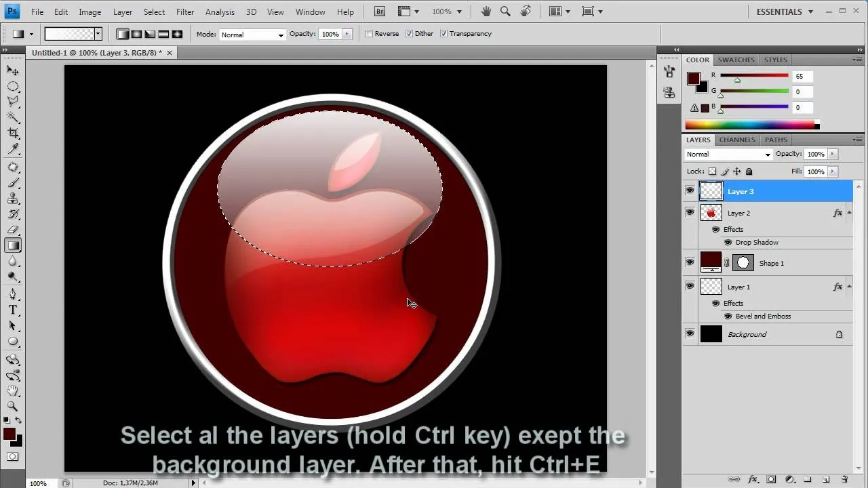Screen dimensions: 868x488
Task: Create a new layer in Layers panel
Action: (826, 479)
